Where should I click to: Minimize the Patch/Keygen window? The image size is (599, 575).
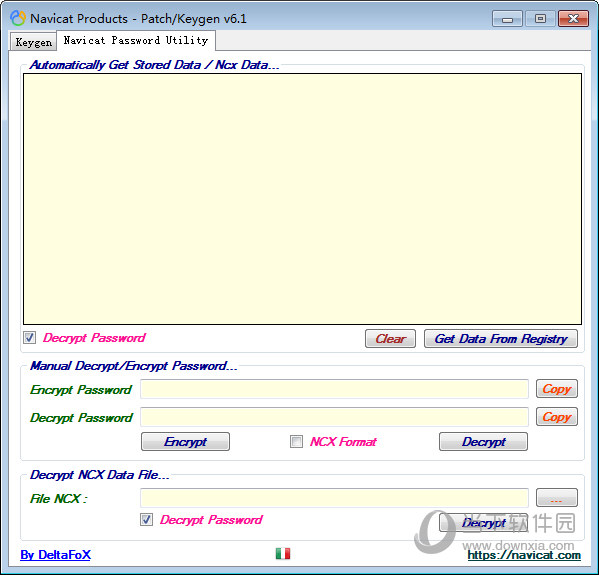click(507, 19)
